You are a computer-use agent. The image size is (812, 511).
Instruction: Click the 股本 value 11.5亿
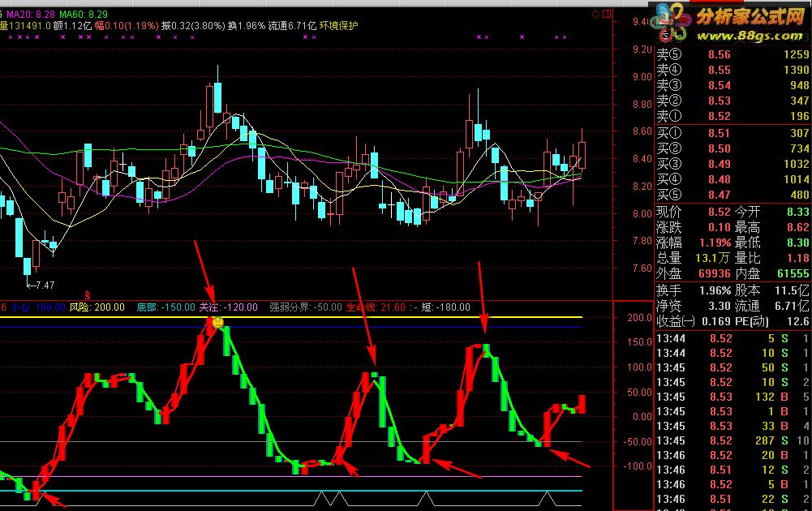[x=793, y=290]
